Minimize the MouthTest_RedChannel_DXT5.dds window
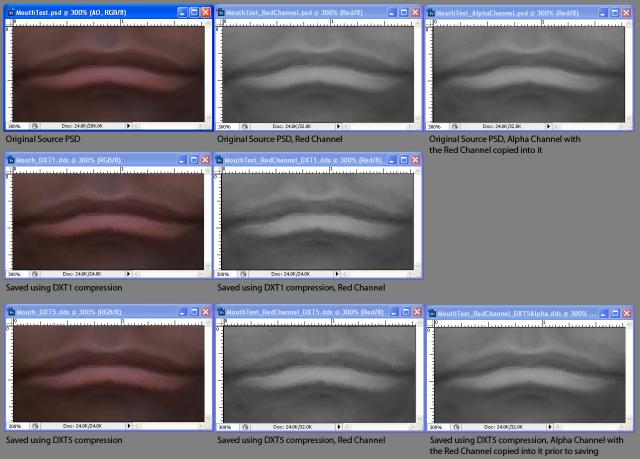The image size is (640, 459). 393,312
